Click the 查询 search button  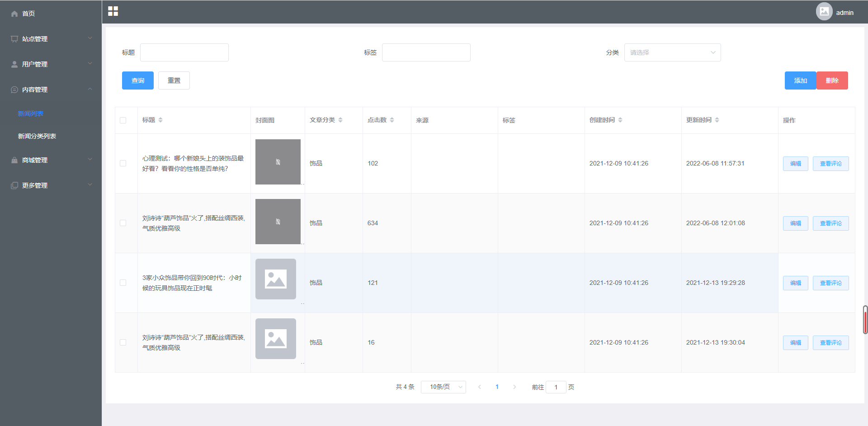pos(138,80)
